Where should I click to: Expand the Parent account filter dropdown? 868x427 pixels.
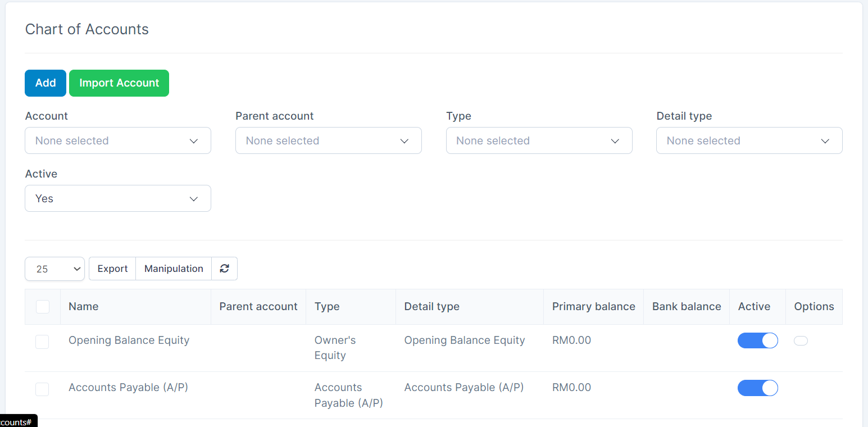tap(328, 140)
